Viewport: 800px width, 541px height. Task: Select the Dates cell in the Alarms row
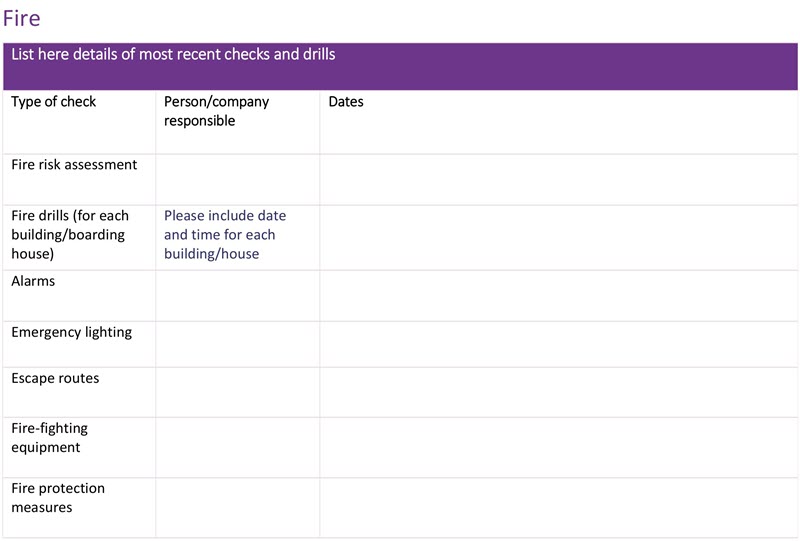tap(558, 295)
